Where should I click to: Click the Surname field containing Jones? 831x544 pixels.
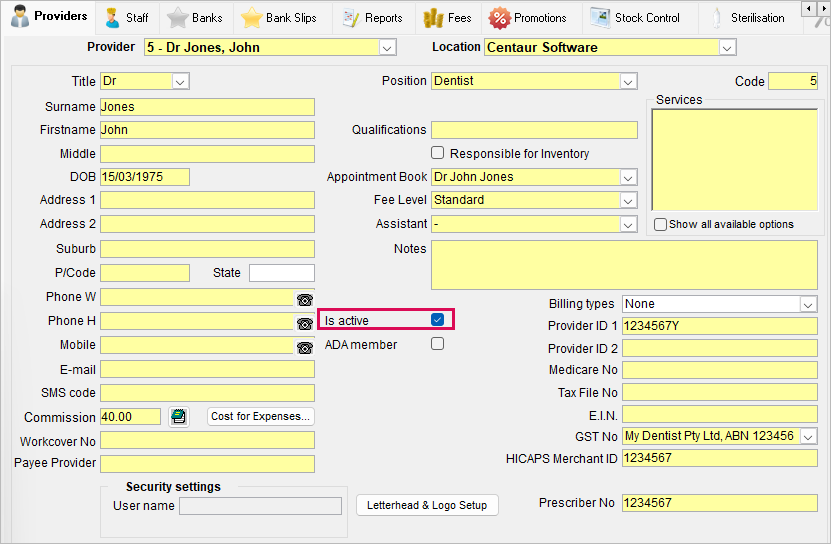click(x=207, y=107)
